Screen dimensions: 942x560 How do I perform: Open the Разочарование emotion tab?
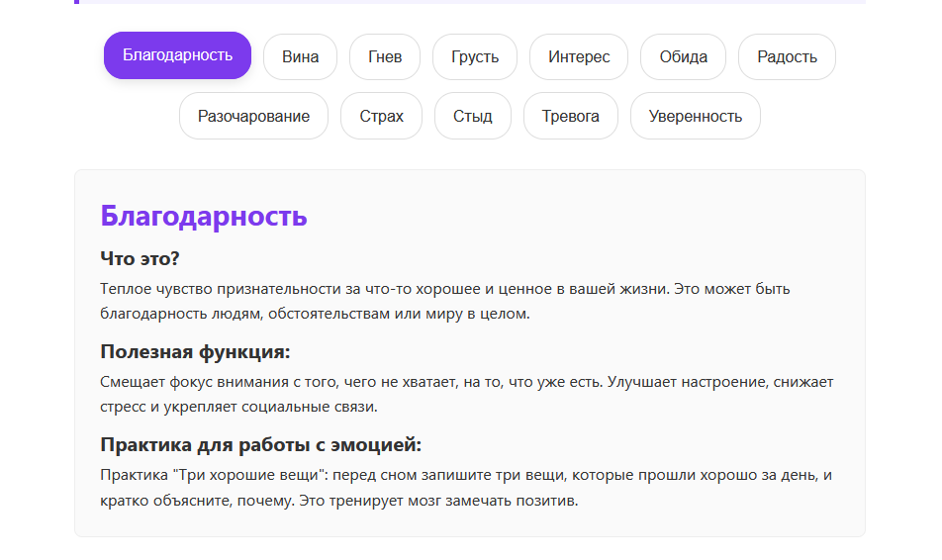(253, 116)
